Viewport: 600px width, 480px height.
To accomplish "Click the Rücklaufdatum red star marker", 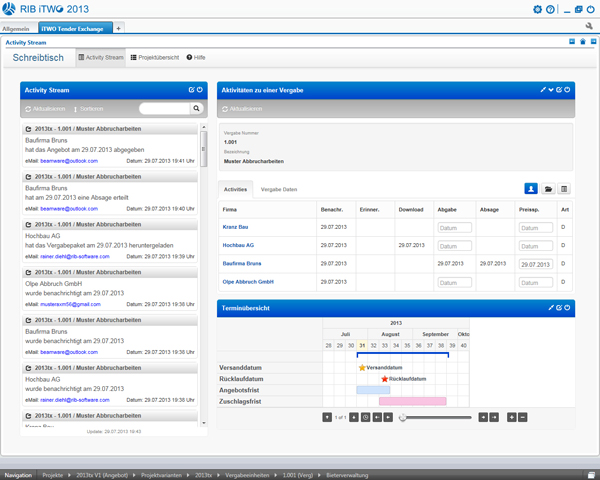I will point(385,379).
